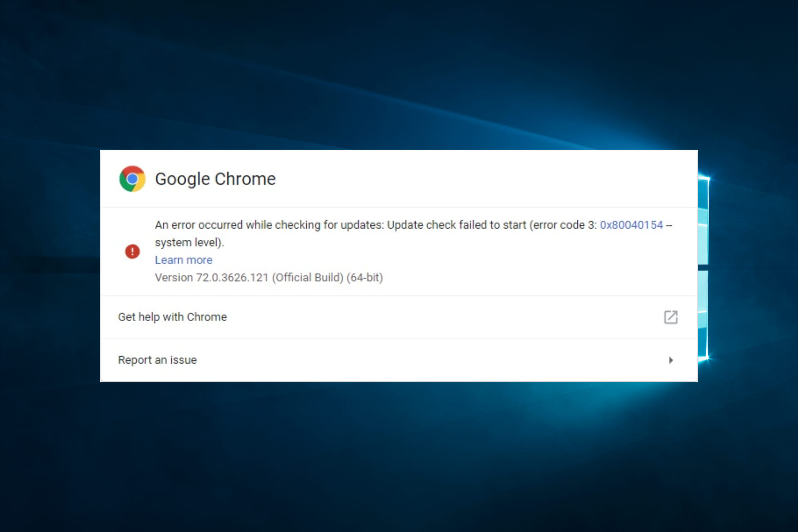Expand the Report an issue arrow
The image size is (798, 532).
click(670, 360)
